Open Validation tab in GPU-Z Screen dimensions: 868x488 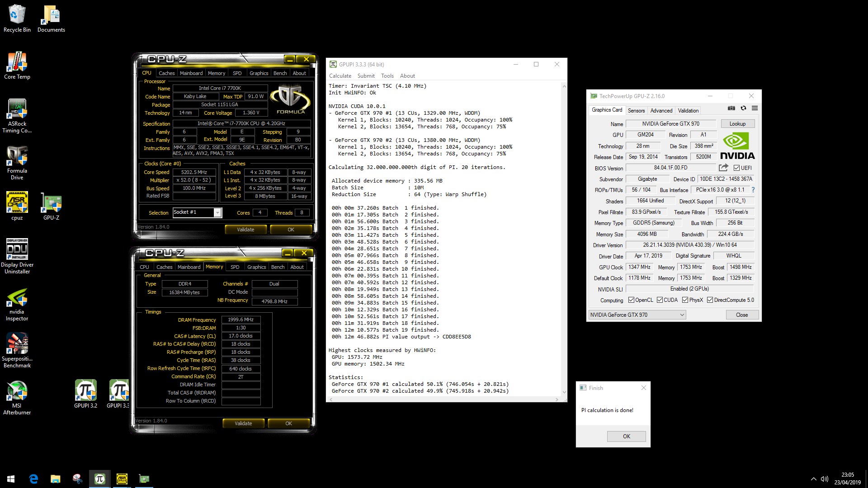(688, 111)
